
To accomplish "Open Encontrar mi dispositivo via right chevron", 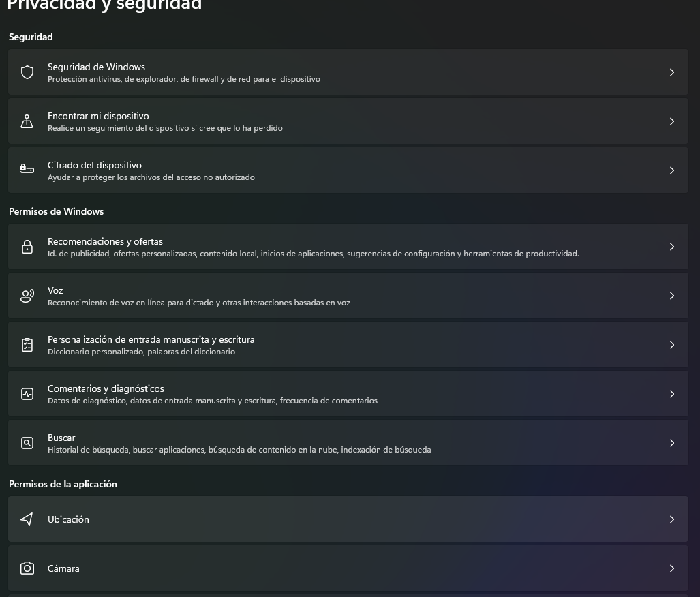I will point(672,121).
